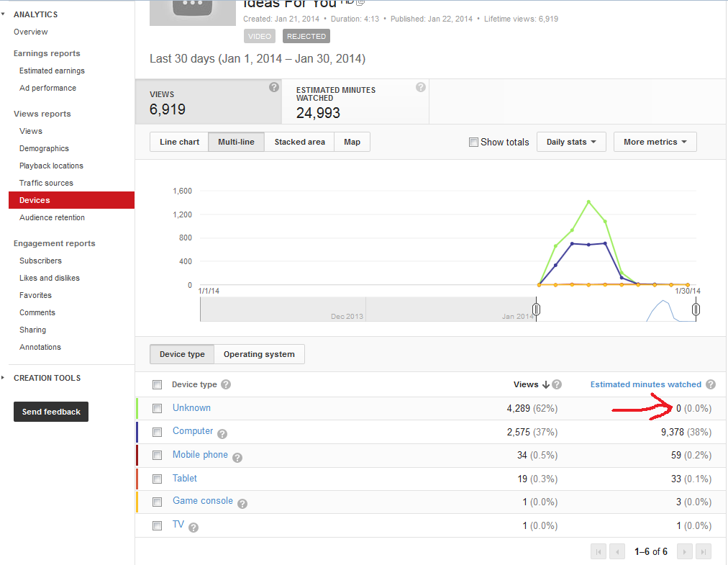Open the Game console device link

[x=203, y=500]
